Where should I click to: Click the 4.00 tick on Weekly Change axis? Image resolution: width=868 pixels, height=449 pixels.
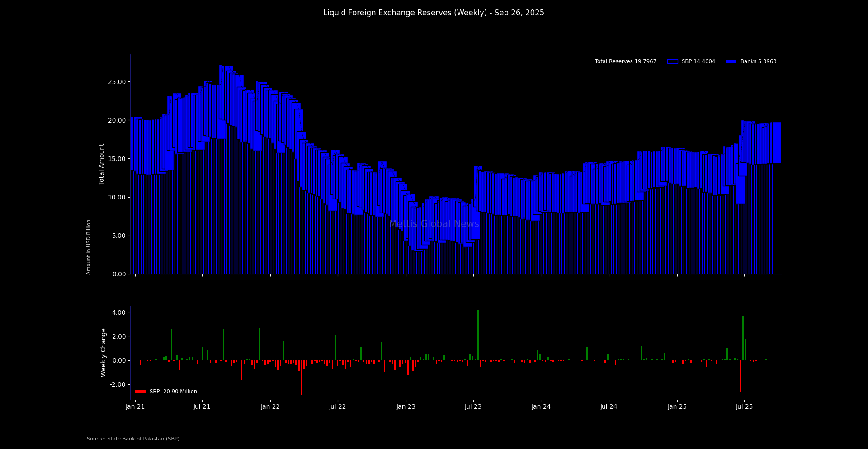[x=118, y=312]
